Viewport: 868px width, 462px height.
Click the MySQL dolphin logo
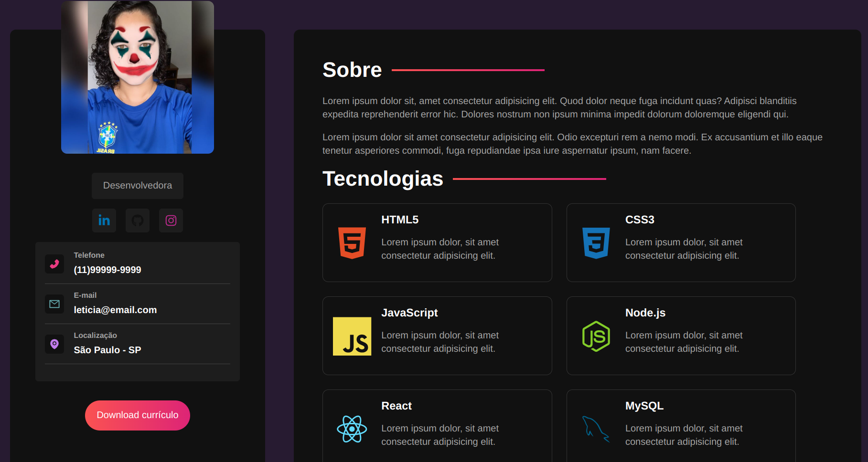[x=596, y=429]
